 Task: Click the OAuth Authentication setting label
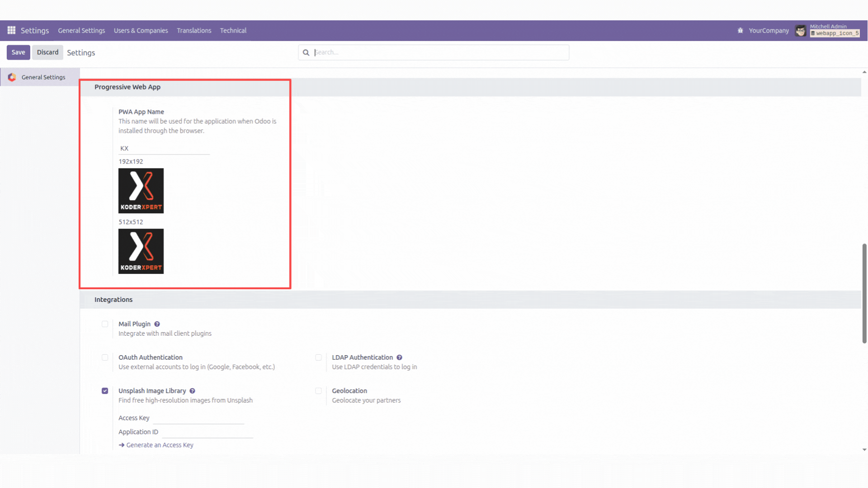pos(151,357)
